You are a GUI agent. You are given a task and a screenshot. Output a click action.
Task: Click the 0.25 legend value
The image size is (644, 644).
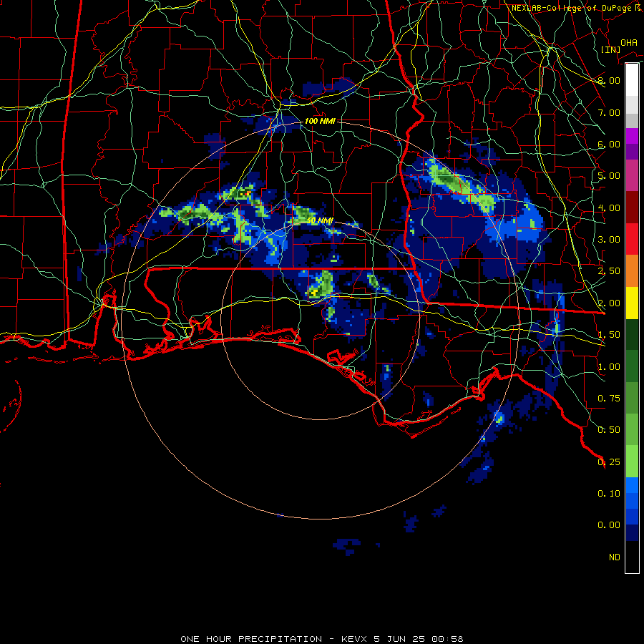pos(609,462)
